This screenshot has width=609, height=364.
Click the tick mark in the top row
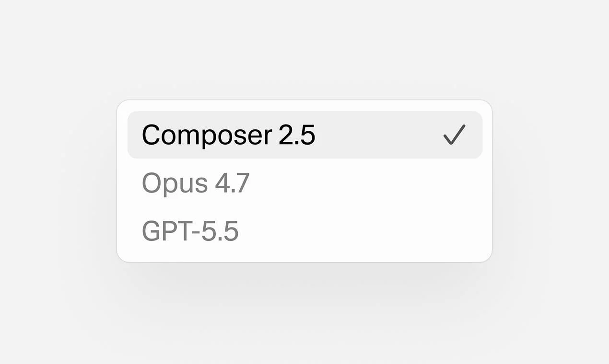[x=454, y=135]
